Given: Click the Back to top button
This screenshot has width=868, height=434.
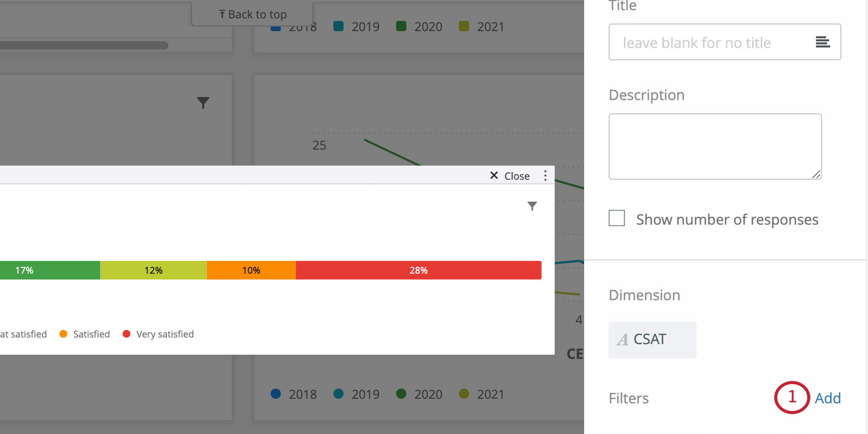Looking at the screenshot, I should 252,14.
